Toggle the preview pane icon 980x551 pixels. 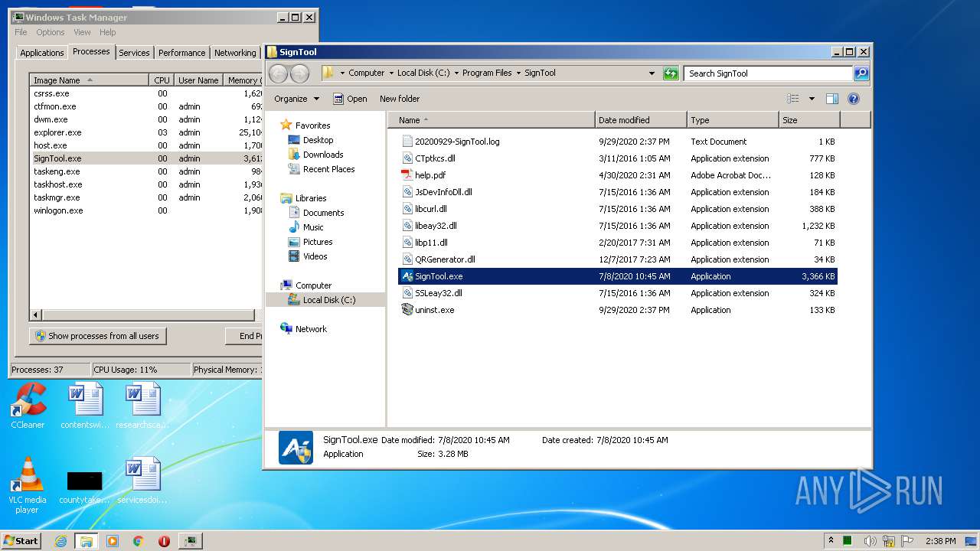pos(832,99)
